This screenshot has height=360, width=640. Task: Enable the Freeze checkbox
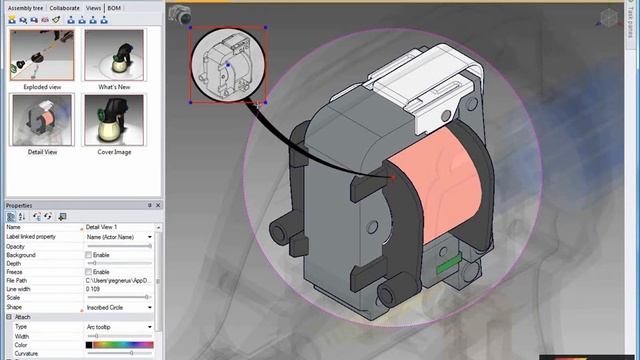[88, 272]
